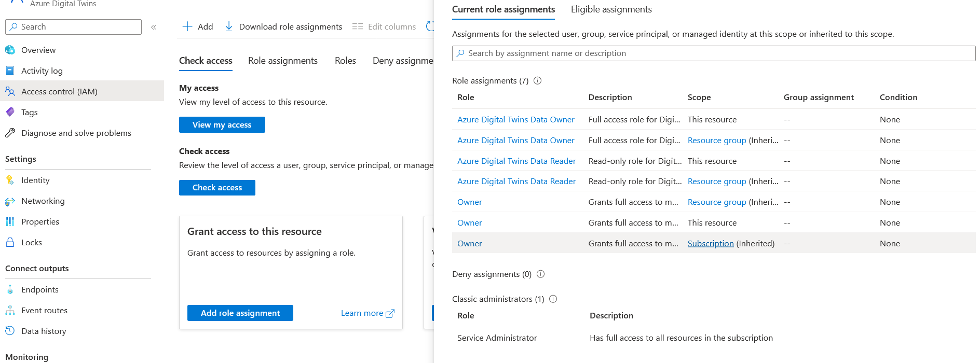This screenshot has height=363, width=980.
Task: Click the Endpoints icon under Connect outputs
Action: [x=10, y=289]
